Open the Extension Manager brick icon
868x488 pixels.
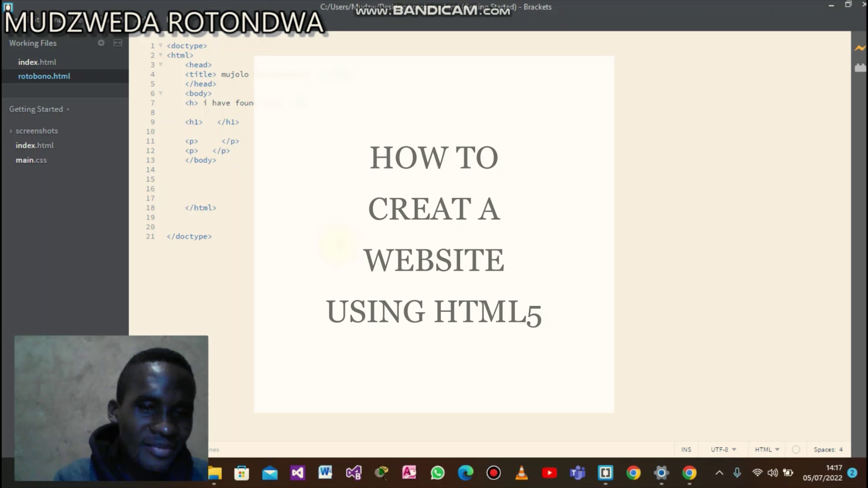click(x=860, y=68)
